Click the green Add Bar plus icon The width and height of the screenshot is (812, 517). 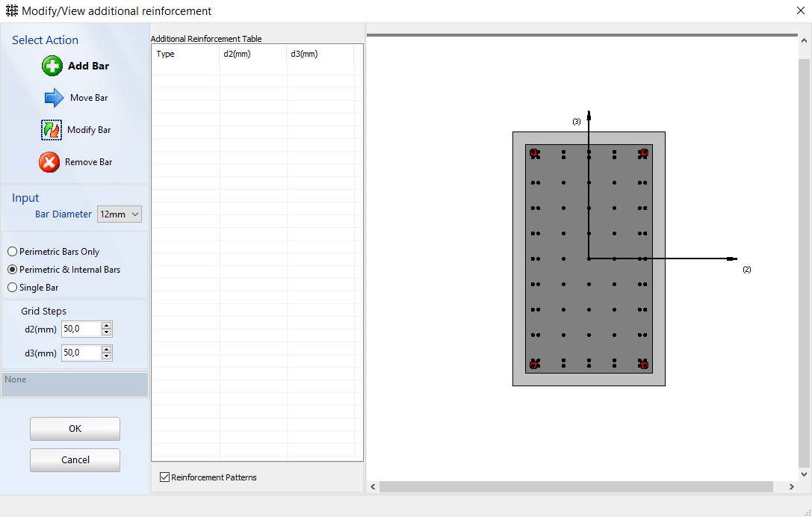coord(52,66)
